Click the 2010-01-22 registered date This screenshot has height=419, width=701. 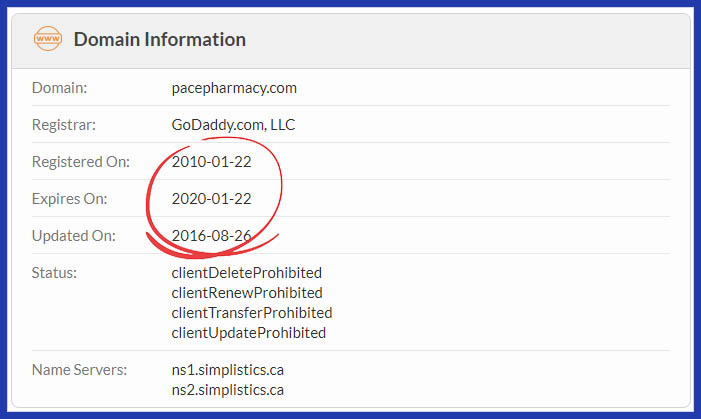click(x=211, y=162)
